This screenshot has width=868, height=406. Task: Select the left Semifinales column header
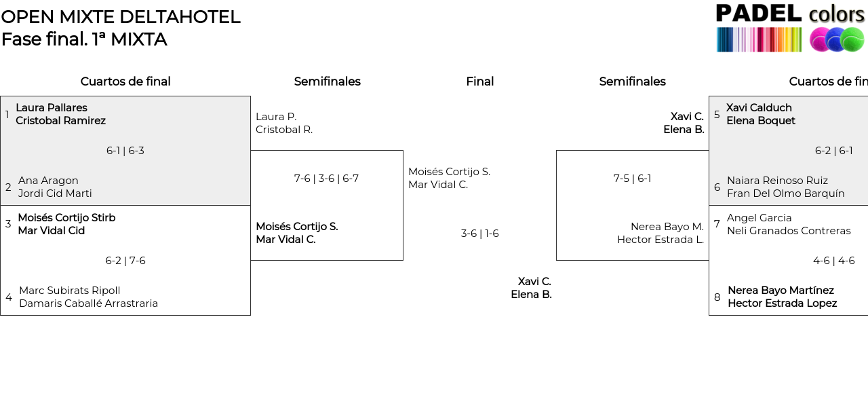click(327, 81)
